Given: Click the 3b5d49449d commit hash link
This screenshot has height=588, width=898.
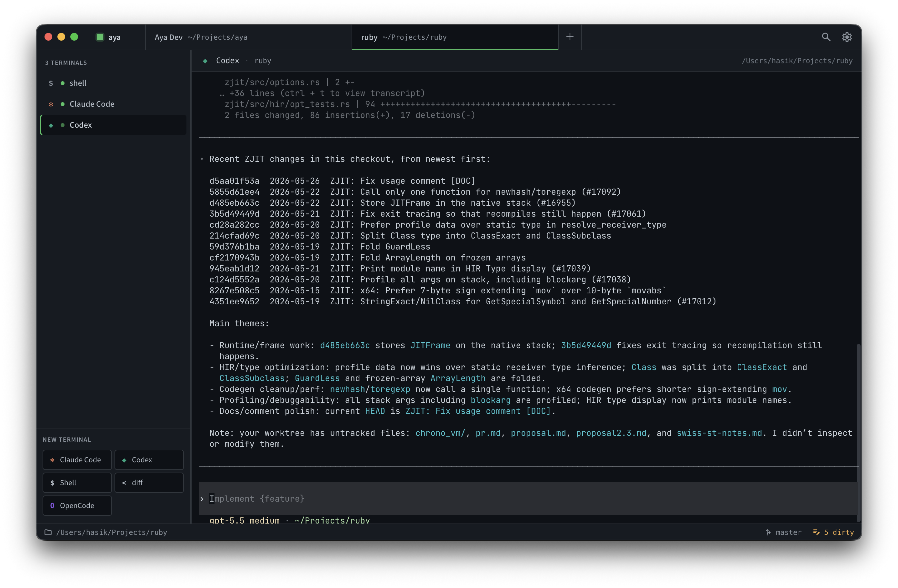Looking at the screenshot, I should pyautogui.click(x=586, y=345).
